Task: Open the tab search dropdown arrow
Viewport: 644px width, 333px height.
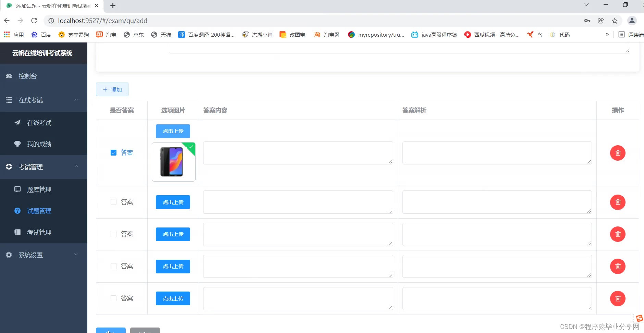Action: click(x=586, y=5)
